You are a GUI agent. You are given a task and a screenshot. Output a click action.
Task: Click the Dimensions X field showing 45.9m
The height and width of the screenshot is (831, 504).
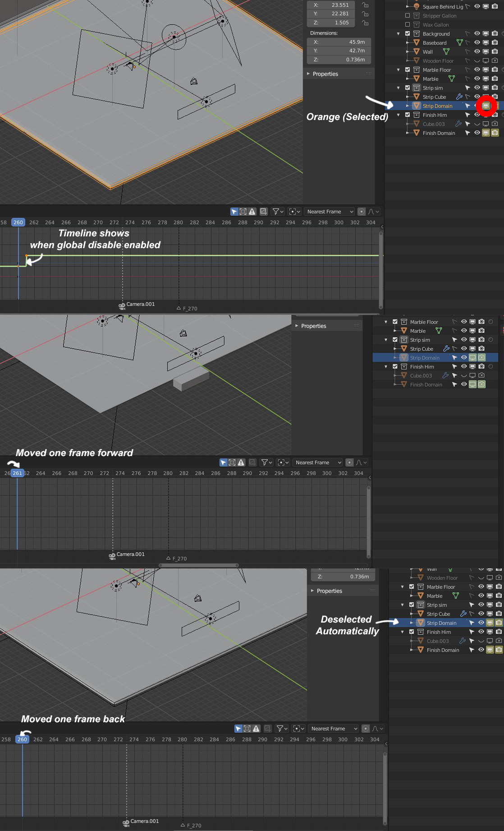coord(339,42)
